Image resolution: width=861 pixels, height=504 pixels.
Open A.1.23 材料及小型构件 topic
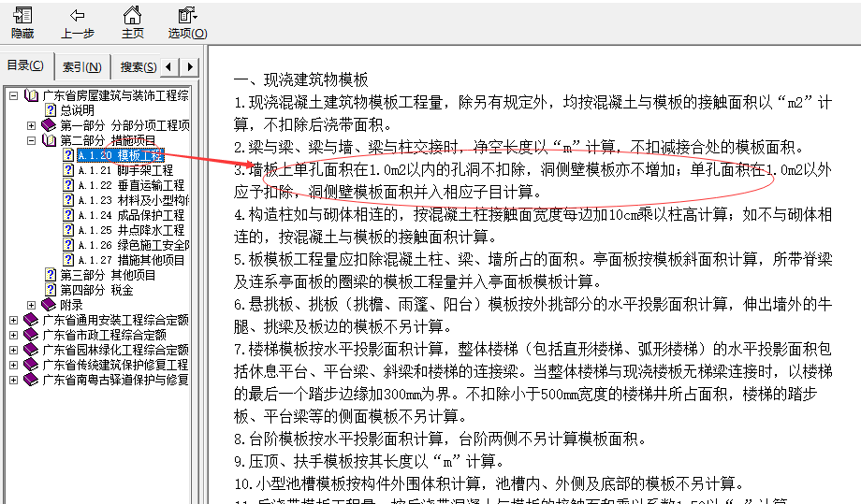pos(134,200)
